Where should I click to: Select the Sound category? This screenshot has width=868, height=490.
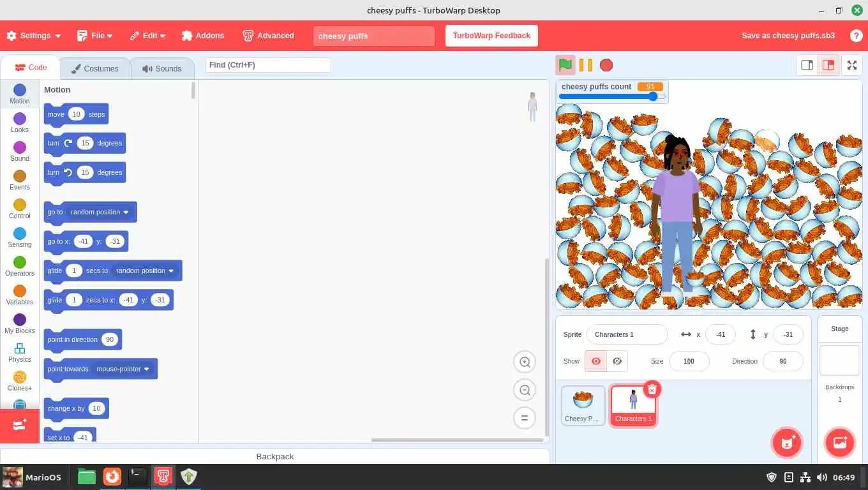[x=20, y=152]
